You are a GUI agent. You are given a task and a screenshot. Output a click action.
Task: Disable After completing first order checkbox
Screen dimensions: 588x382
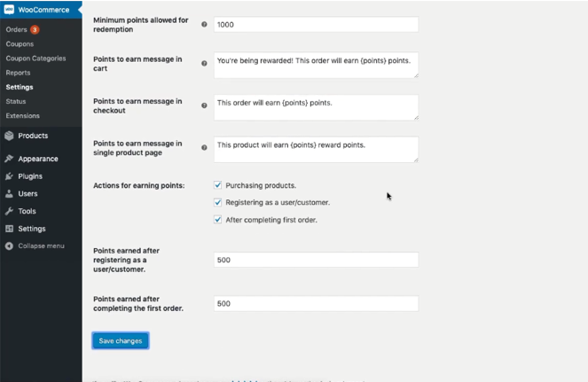218,219
